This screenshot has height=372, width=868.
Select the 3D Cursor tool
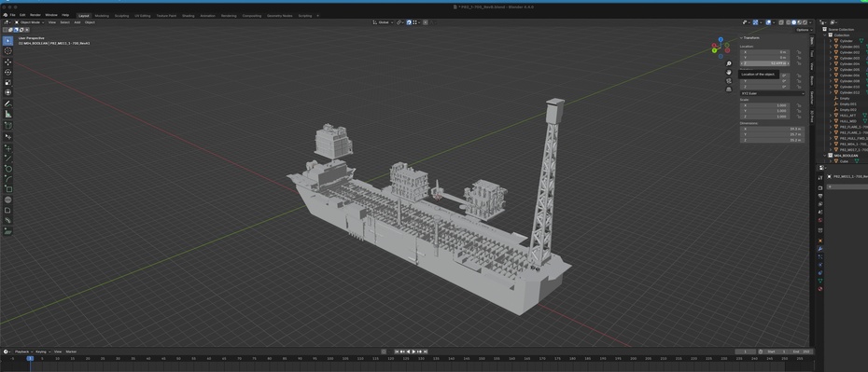tap(7, 51)
